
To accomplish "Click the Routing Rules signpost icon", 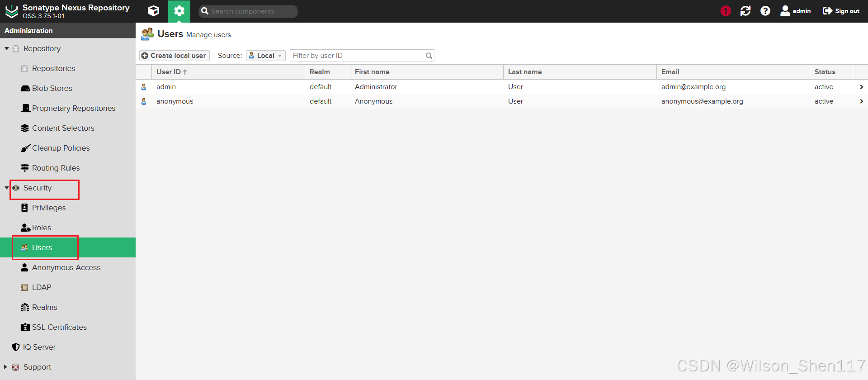I will point(25,168).
